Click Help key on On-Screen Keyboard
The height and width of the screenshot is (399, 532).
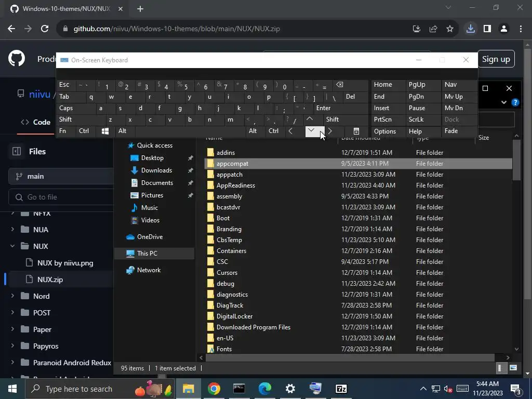[423, 131]
